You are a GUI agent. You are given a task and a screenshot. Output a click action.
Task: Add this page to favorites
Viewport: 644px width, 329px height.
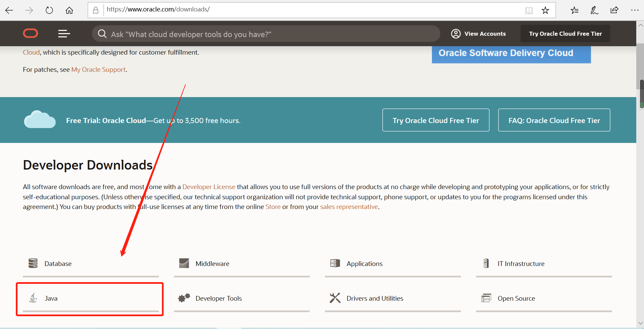click(545, 10)
